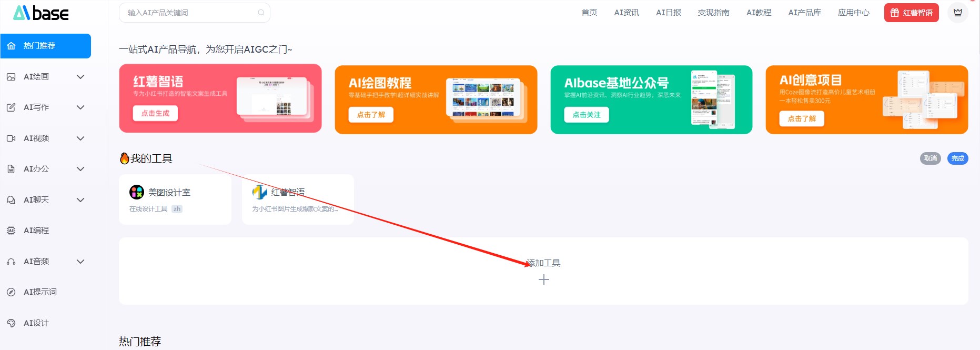Click the 取消 button
The height and width of the screenshot is (350, 980).
tap(931, 158)
